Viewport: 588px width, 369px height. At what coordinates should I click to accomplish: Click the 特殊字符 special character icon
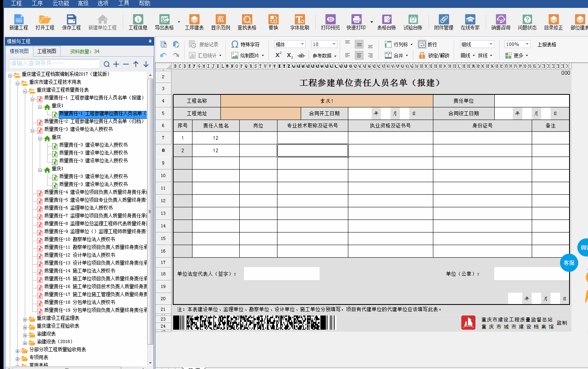tap(235, 44)
